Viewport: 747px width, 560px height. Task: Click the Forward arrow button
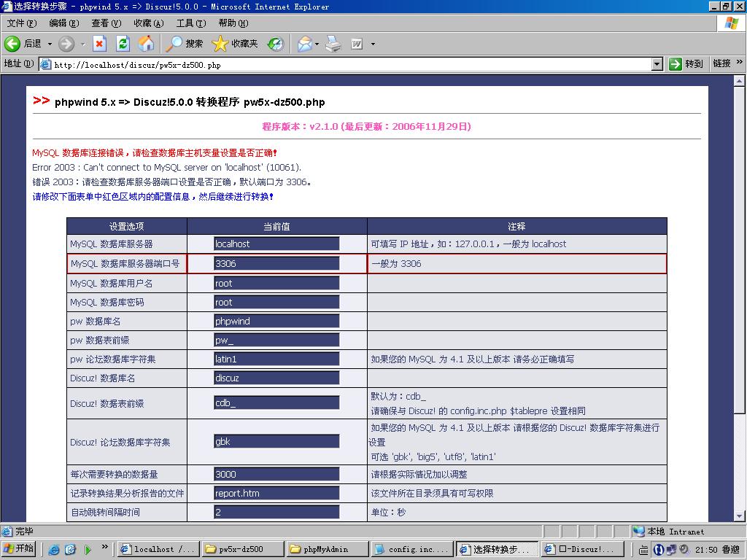(66, 44)
